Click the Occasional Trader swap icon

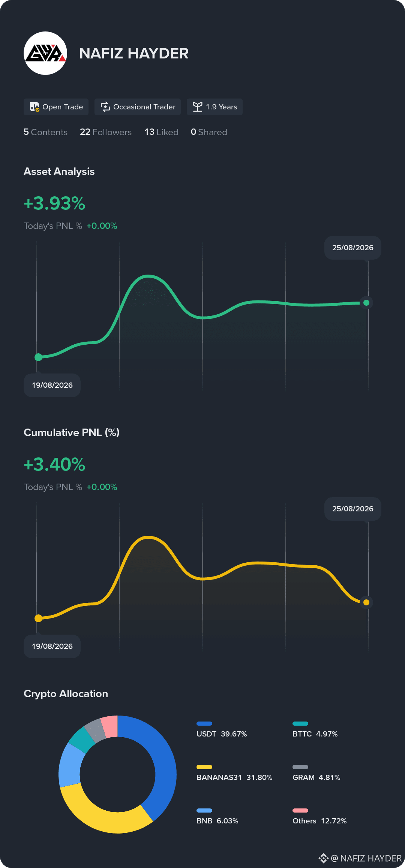point(105,107)
